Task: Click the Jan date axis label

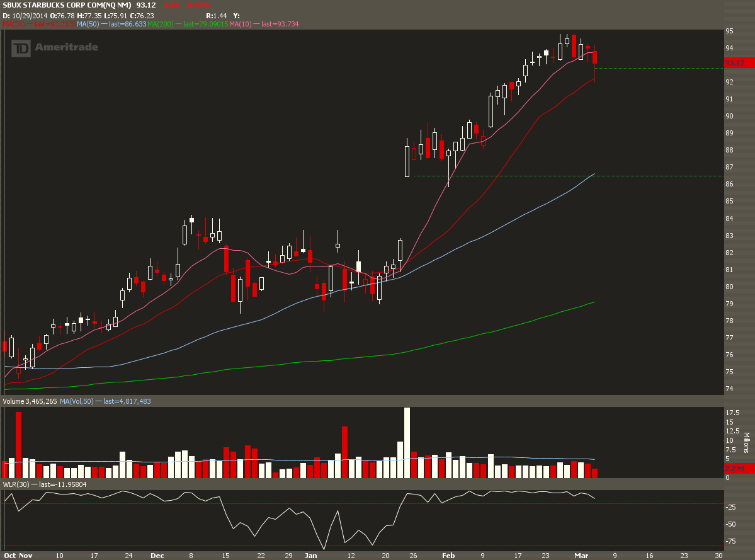Action: [x=311, y=556]
